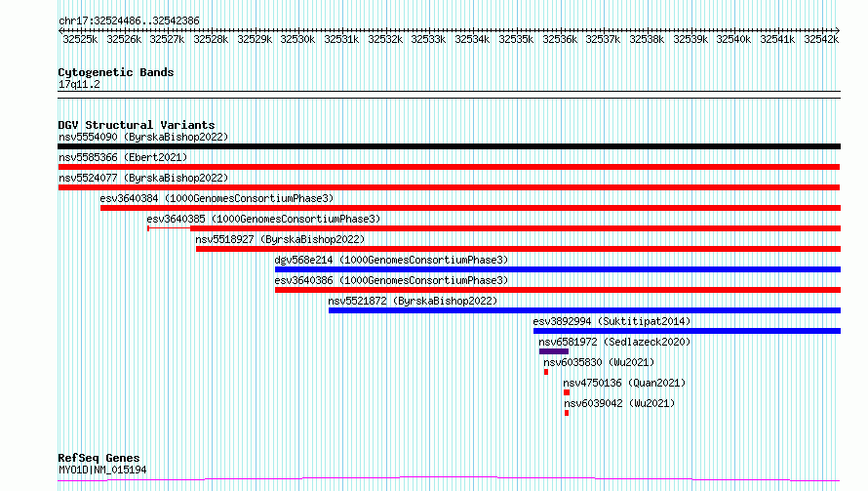Click the red nsv5518927 variant bar

518,249
